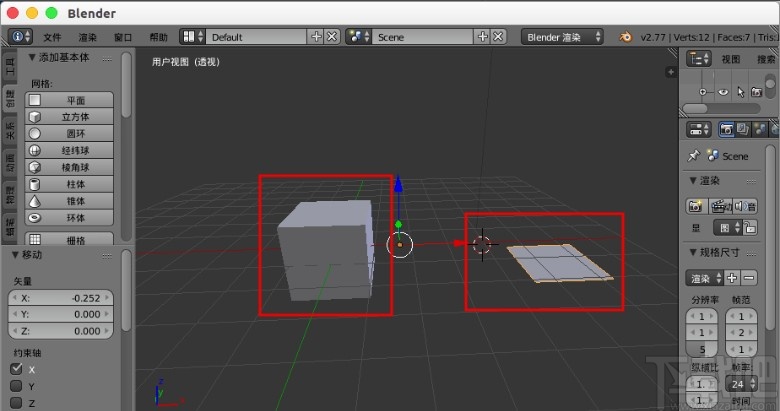Add a new screen layout next to Default
The height and width of the screenshot is (411, 780).
pos(316,37)
